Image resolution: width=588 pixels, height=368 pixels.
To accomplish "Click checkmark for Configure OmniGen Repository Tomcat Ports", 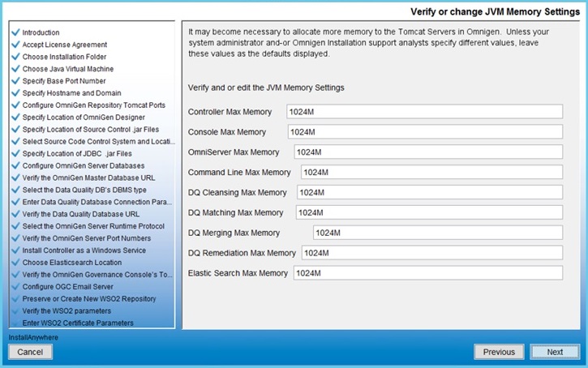I will (x=15, y=105).
